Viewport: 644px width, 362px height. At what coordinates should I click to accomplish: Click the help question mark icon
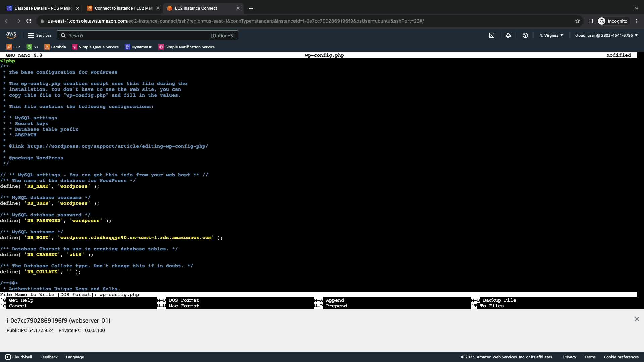525,35
